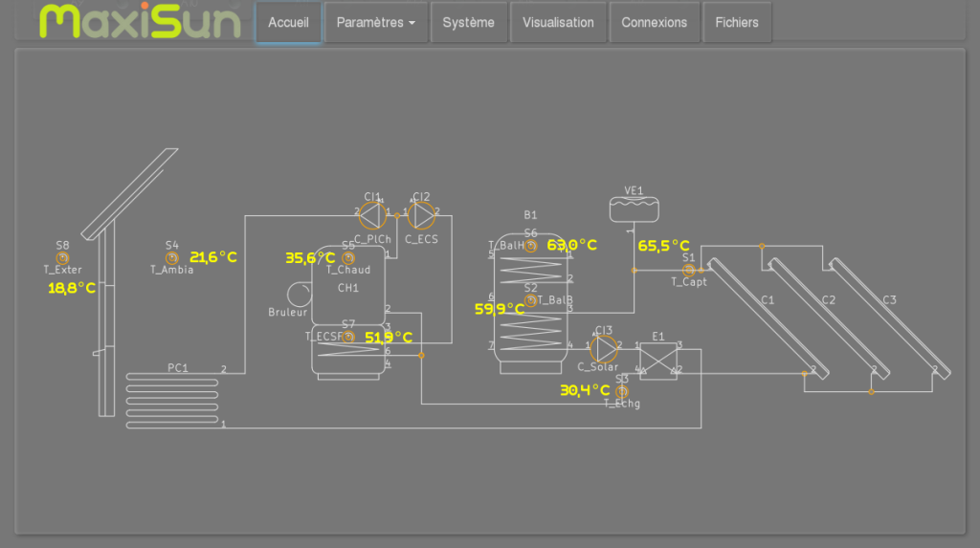Select the S4 T_Ambia sensor icon

(x=172, y=258)
